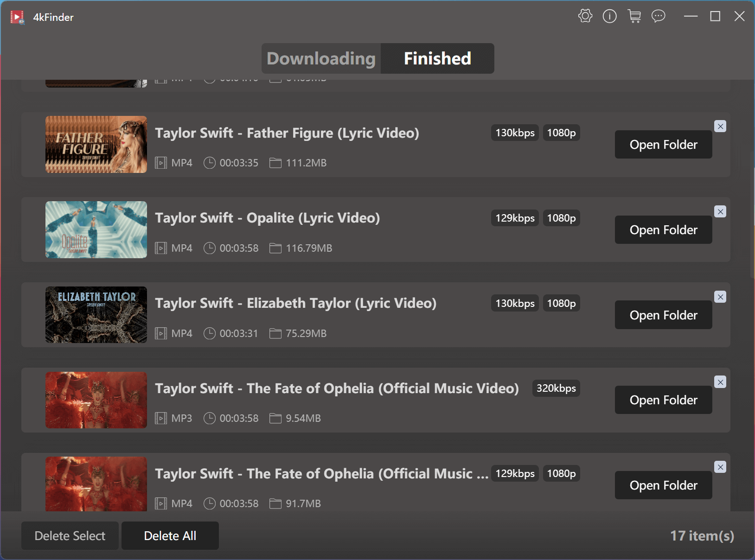Click the Delete Select button
This screenshot has width=755, height=560.
pos(70,535)
